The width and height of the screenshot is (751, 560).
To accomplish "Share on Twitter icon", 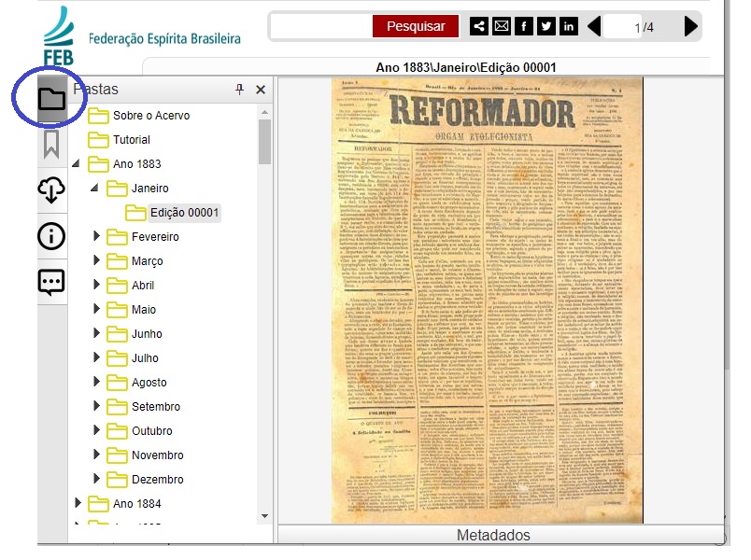I will click(546, 26).
